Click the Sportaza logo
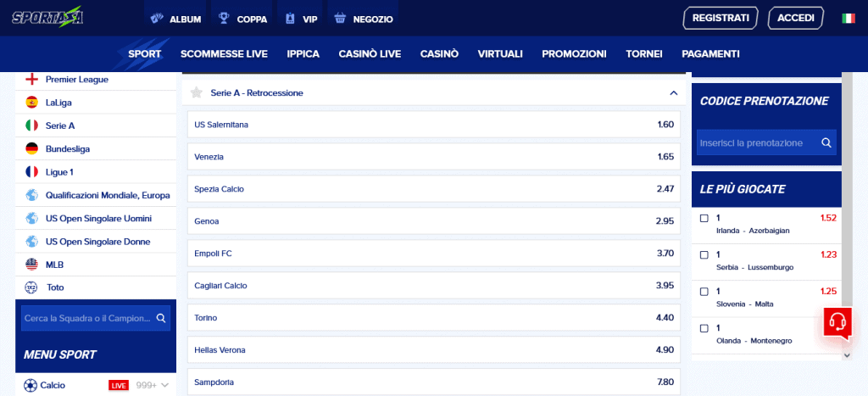Viewport: 868px width, 396px height. (x=48, y=17)
